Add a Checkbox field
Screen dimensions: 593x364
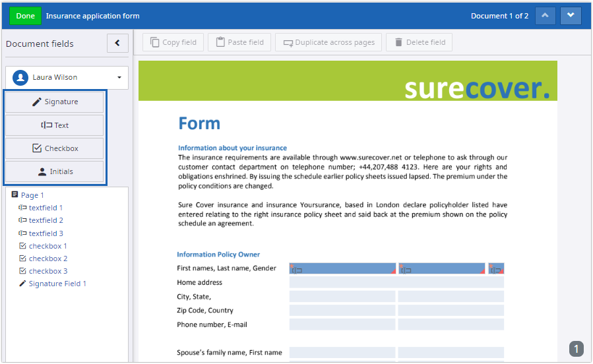point(55,148)
